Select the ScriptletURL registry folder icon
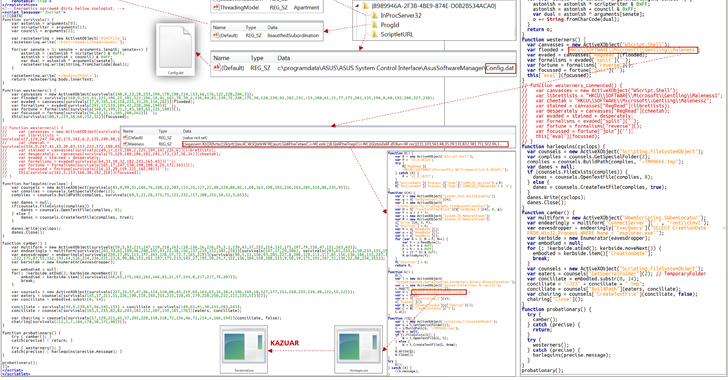 (x=374, y=34)
